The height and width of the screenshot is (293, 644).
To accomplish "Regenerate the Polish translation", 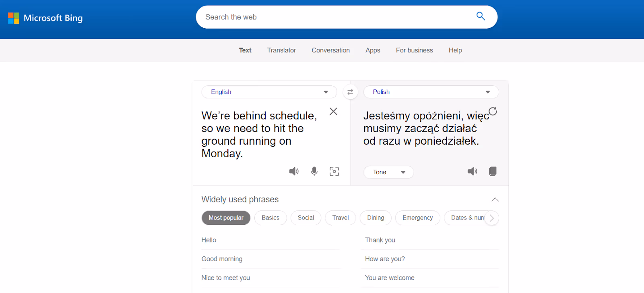I will 493,111.
